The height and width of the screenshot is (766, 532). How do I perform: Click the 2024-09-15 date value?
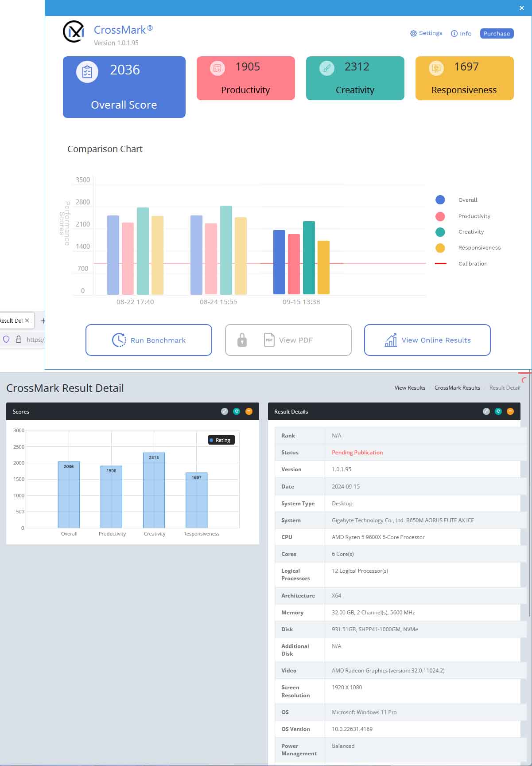point(346,487)
